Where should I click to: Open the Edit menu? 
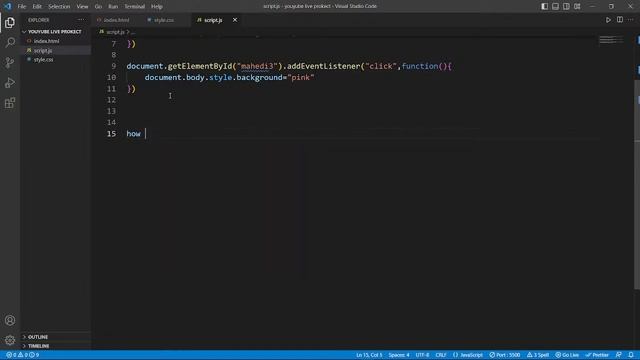(37, 7)
